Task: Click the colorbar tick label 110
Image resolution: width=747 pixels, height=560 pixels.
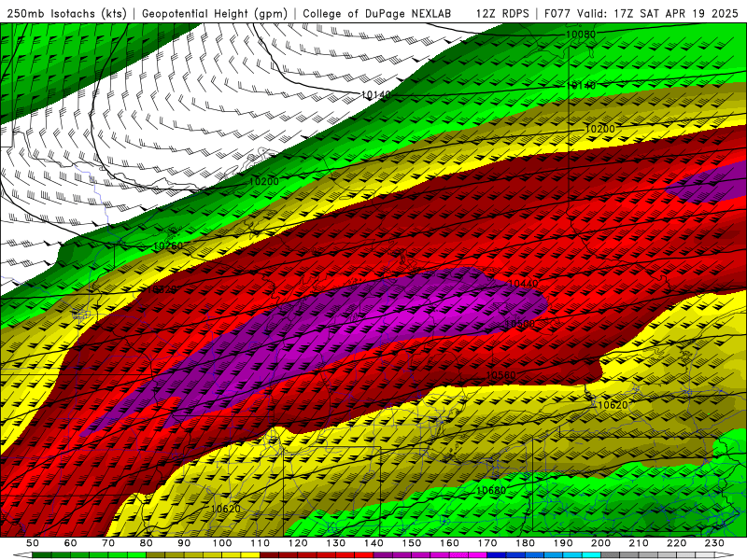Action: pyautogui.click(x=260, y=543)
